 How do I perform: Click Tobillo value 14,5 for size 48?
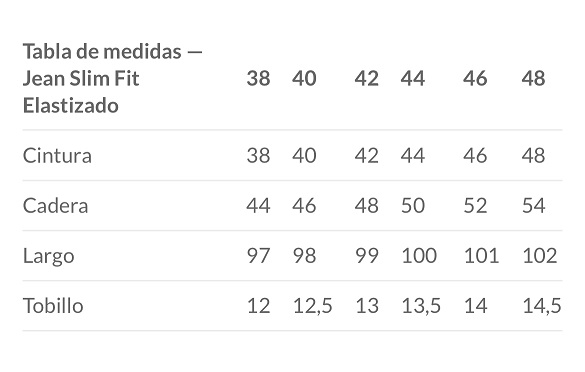tap(542, 306)
